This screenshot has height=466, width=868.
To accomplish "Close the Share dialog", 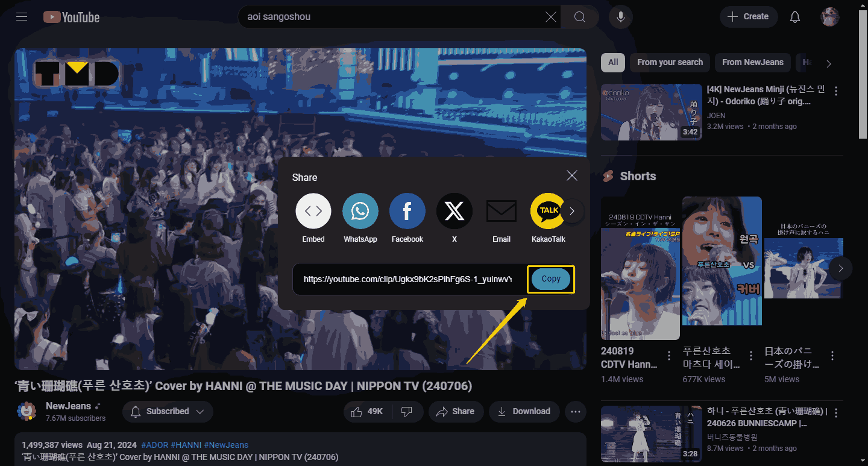I will (x=572, y=175).
